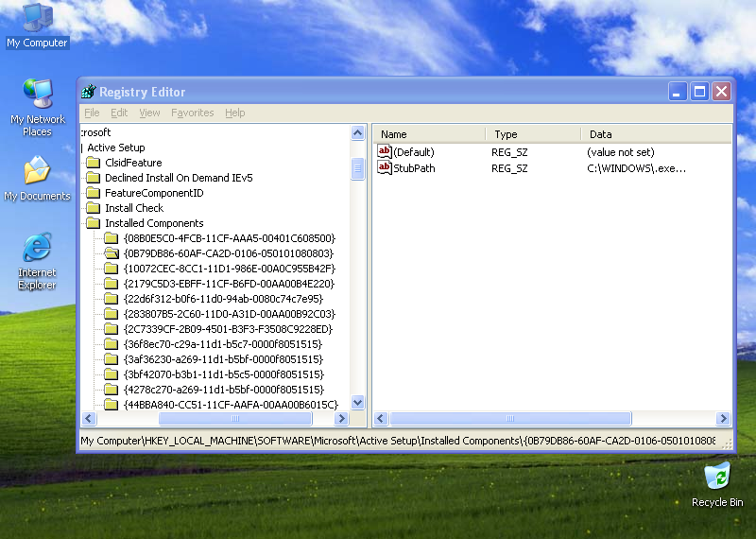This screenshot has height=539, width=756.
Task: Click the ClsidFeature folder icon
Action: (x=93, y=163)
